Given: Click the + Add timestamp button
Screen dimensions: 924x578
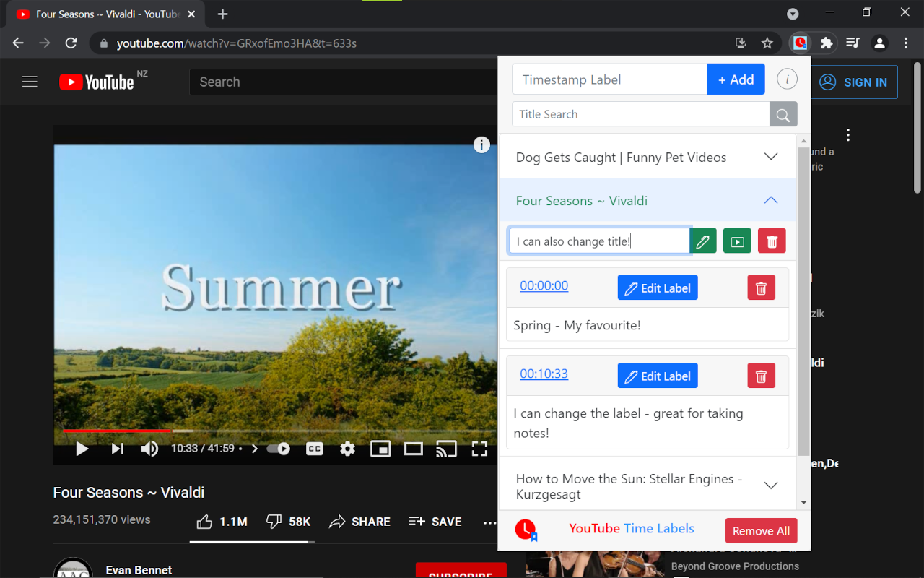Looking at the screenshot, I should pyautogui.click(x=736, y=79).
